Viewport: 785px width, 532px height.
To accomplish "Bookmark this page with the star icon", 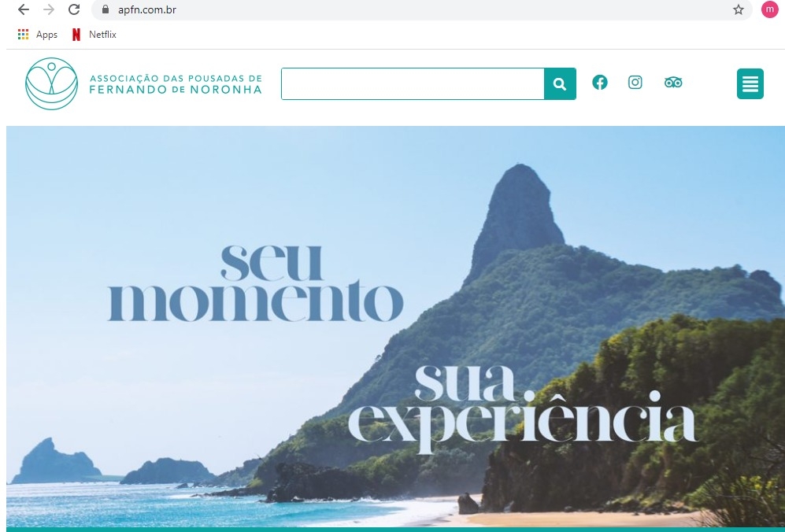I will 739,9.
